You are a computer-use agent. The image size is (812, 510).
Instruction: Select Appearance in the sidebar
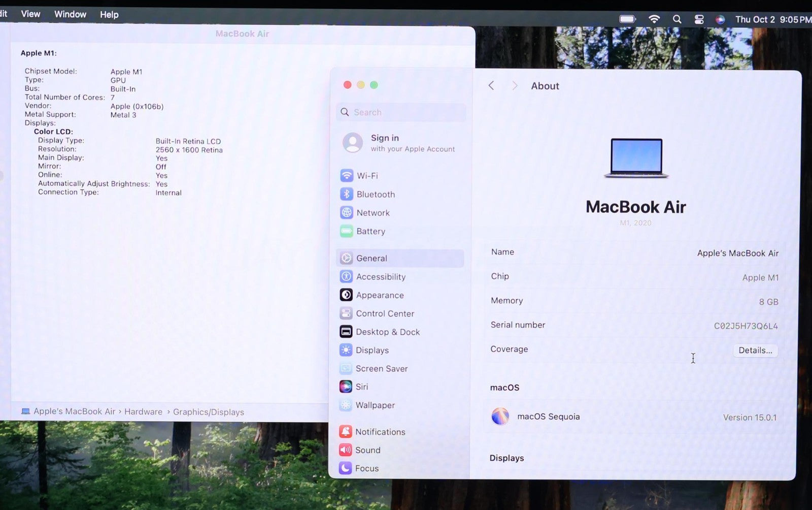click(380, 295)
